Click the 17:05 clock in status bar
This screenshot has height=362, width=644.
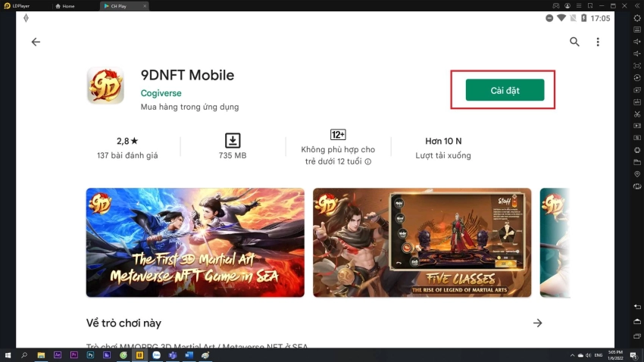600,18
